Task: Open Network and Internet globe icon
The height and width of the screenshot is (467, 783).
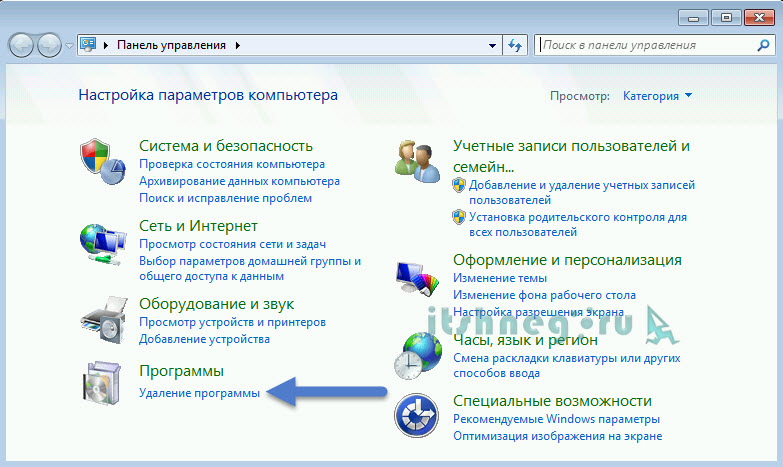Action: point(102,244)
